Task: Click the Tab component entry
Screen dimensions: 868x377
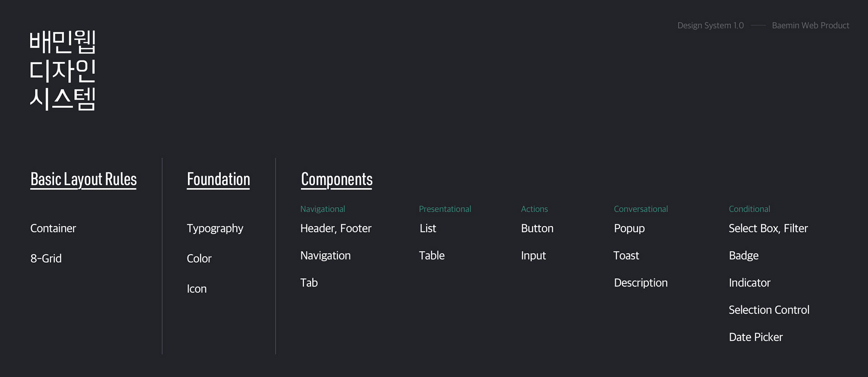Action: click(x=309, y=283)
